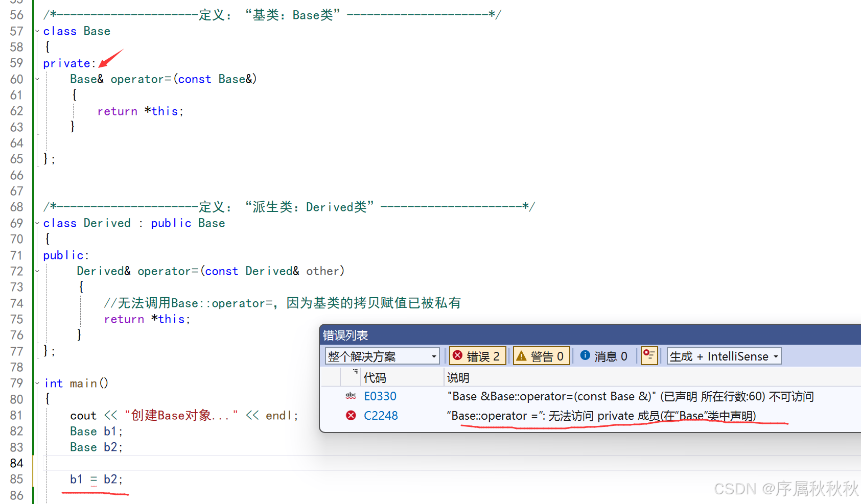The width and height of the screenshot is (861, 504).
Task: Collapse the class Derived code block
Action: point(36,223)
